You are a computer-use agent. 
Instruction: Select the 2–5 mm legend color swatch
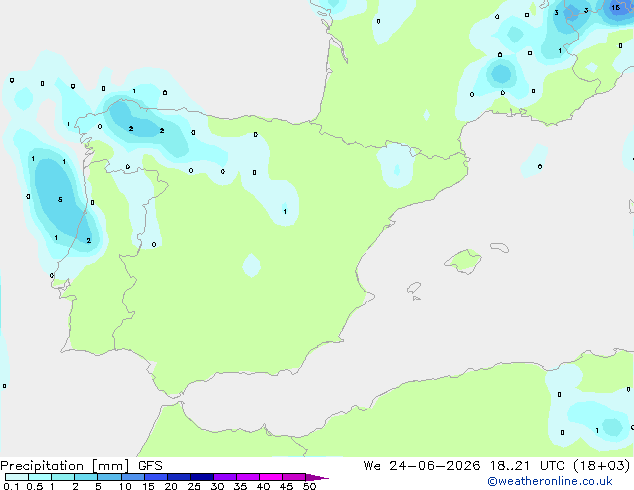point(86,477)
